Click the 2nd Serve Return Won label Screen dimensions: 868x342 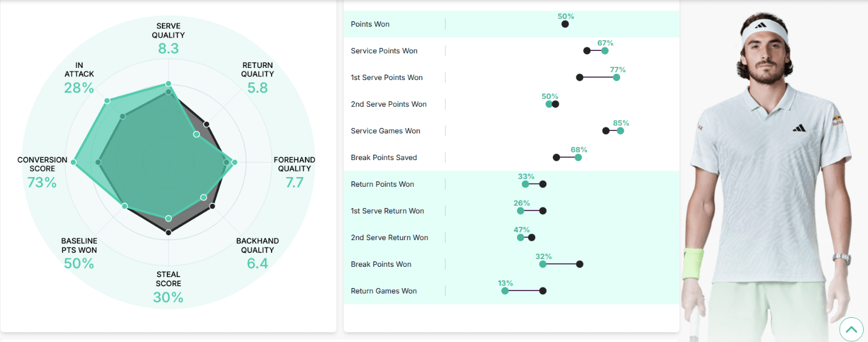click(390, 238)
